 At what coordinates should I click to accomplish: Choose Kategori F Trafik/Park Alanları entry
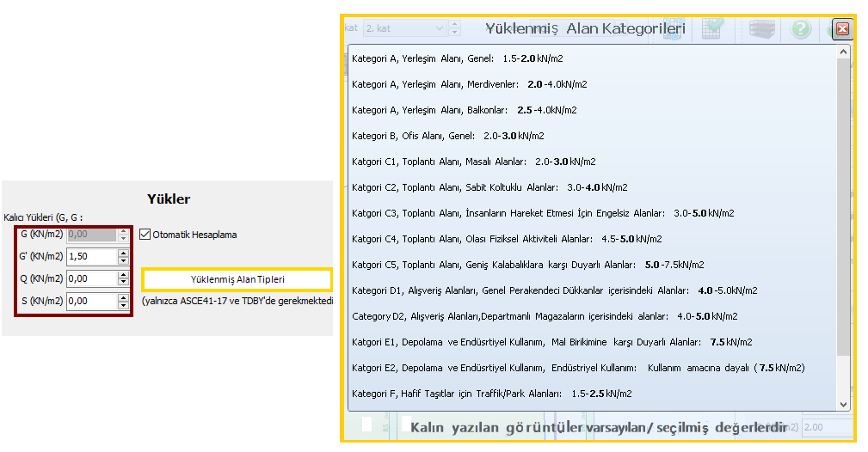pyautogui.click(x=491, y=394)
